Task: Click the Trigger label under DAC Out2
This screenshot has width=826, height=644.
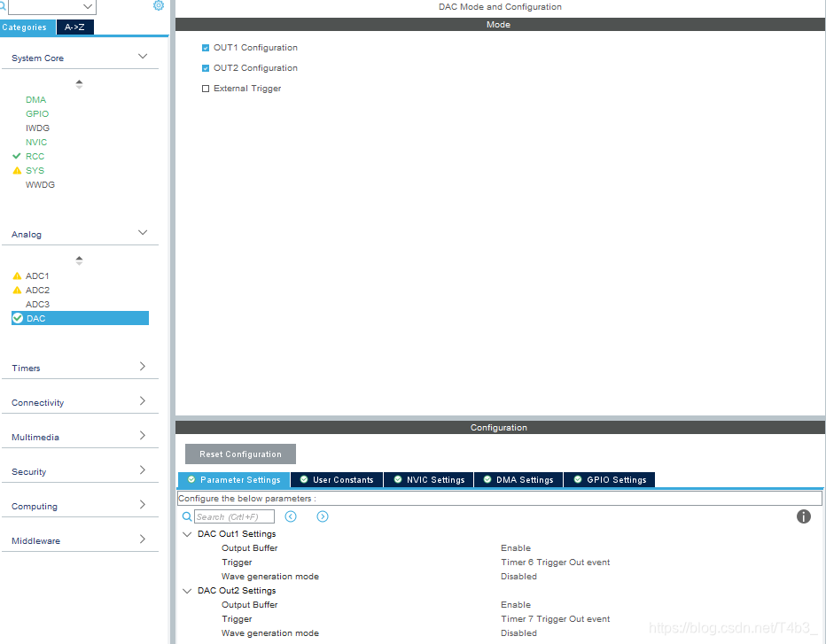Action: 237,619
